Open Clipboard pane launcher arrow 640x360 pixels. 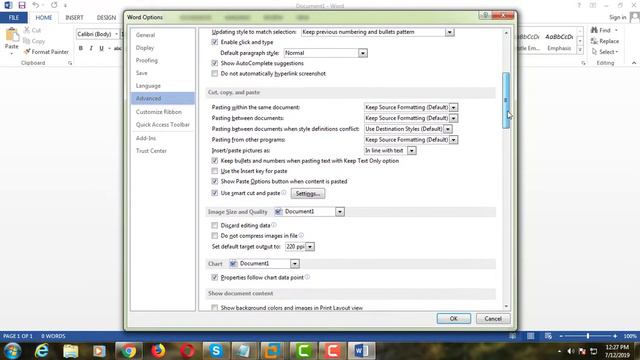[x=70, y=63]
